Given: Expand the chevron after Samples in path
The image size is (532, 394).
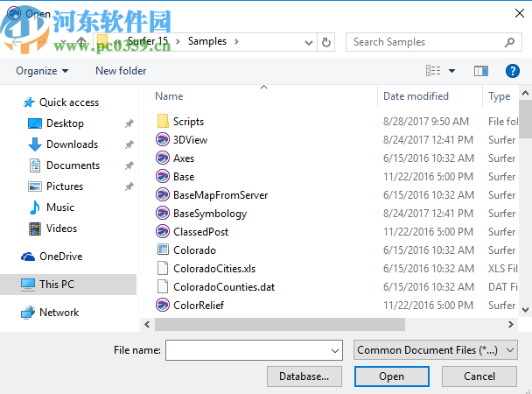Looking at the screenshot, I should (x=236, y=41).
